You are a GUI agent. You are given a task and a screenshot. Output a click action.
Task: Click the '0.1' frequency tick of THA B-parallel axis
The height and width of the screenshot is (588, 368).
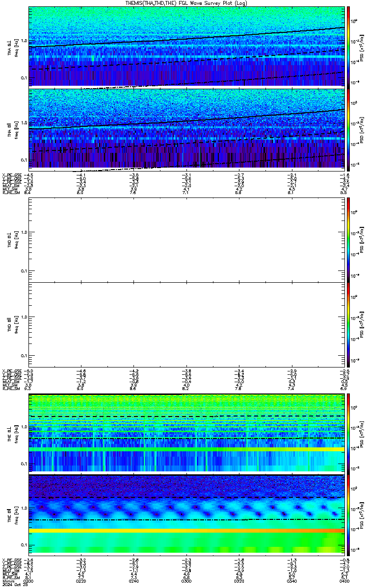[24, 160]
